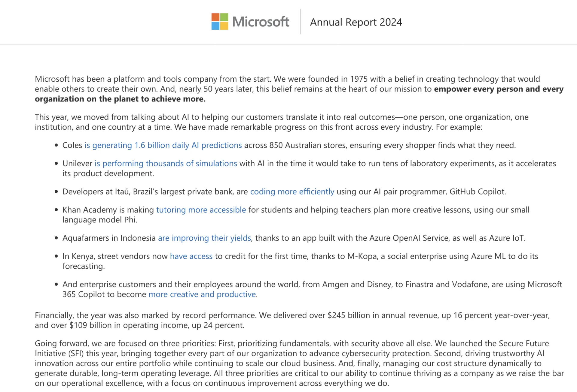
Task: Click the 'have access' link about Kenya
Action: [x=191, y=256]
